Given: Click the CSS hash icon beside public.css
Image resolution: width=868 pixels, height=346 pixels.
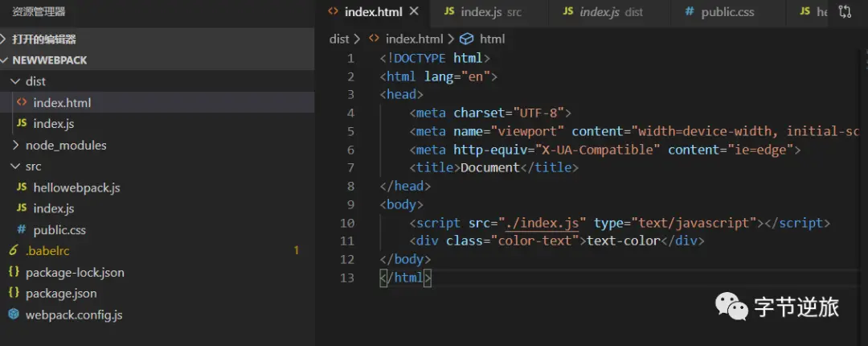Looking at the screenshot, I should pyautogui.click(x=22, y=229).
